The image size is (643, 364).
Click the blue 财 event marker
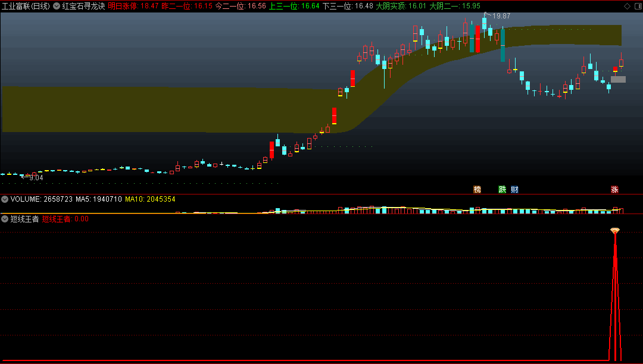click(x=514, y=190)
